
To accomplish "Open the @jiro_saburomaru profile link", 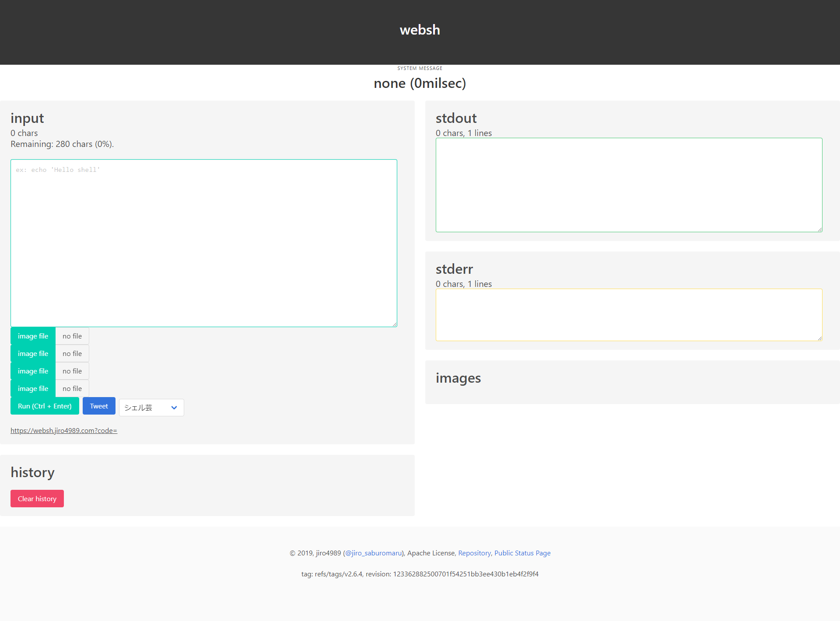I will coord(373,553).
